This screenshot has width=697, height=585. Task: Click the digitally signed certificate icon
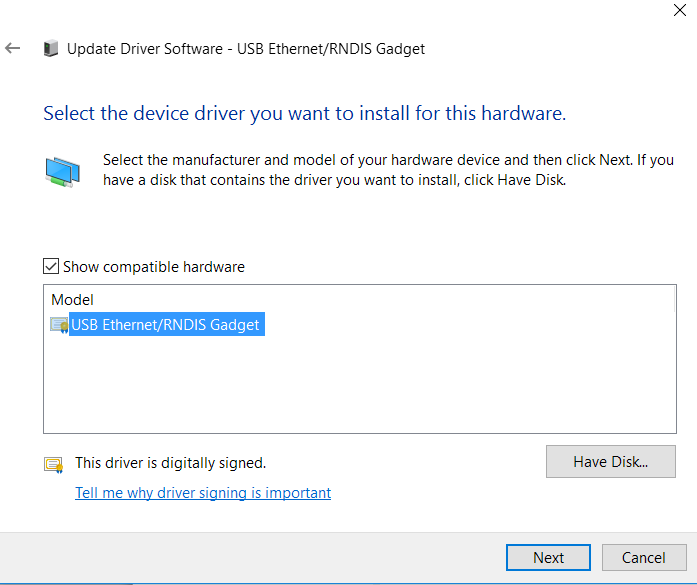point(53,465)
